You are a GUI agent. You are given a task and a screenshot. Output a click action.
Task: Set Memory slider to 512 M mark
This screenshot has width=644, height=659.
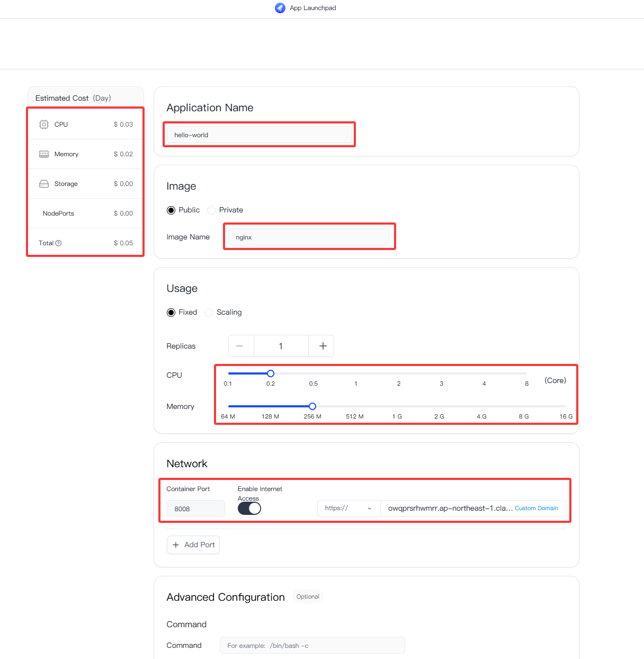(x=355, y=406)
